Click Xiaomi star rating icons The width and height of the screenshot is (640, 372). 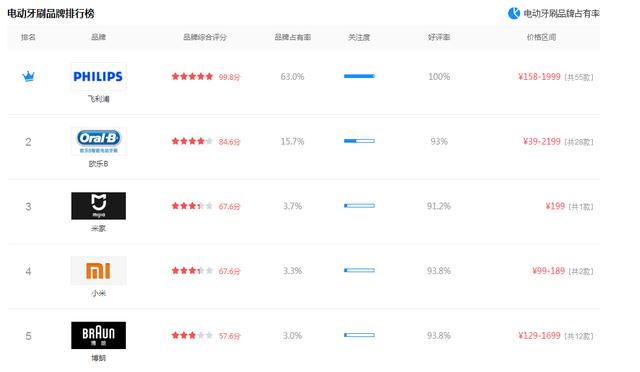coord(192,270)
